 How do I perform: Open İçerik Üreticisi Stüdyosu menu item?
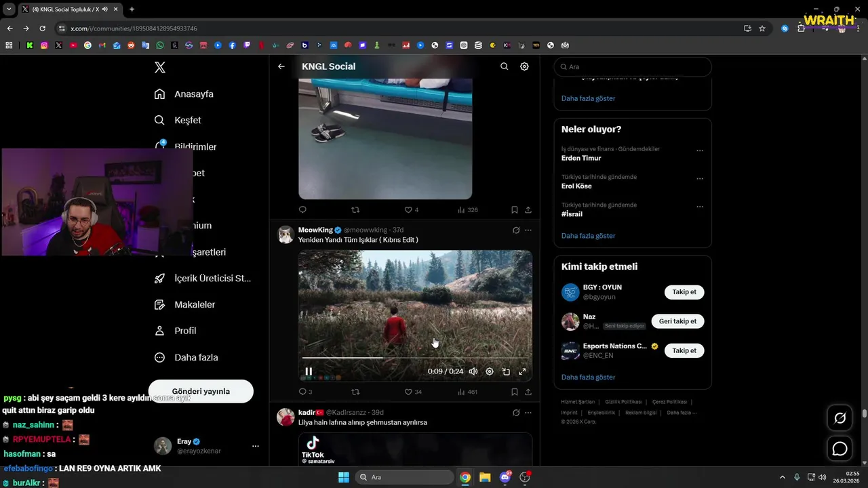click(x=203, y=279)
